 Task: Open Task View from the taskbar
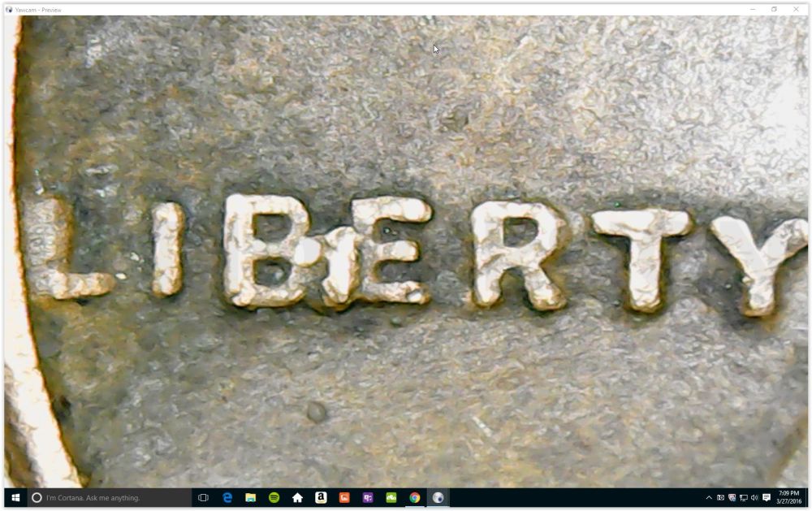pyautogui.click(x=203, y=497)
